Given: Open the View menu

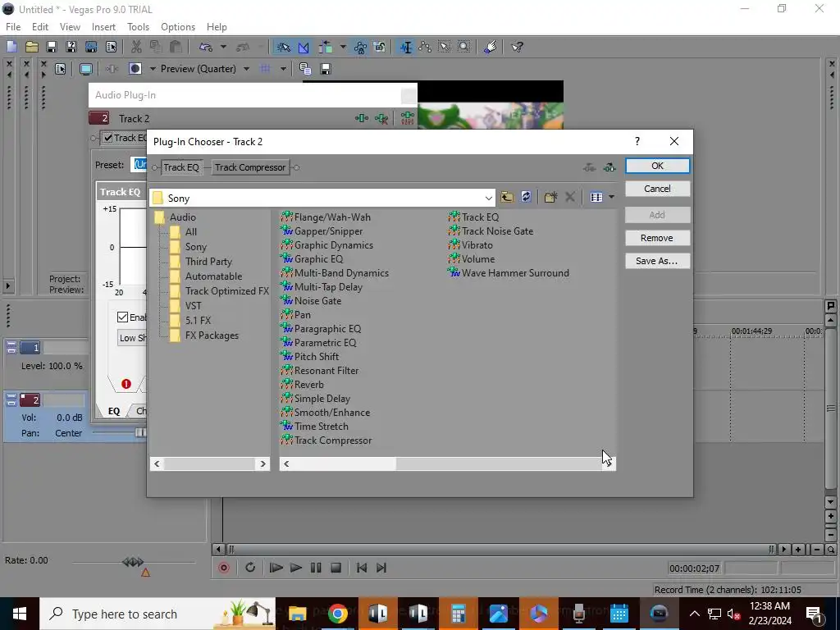Looking at the screenshot, I should (70, 27).
